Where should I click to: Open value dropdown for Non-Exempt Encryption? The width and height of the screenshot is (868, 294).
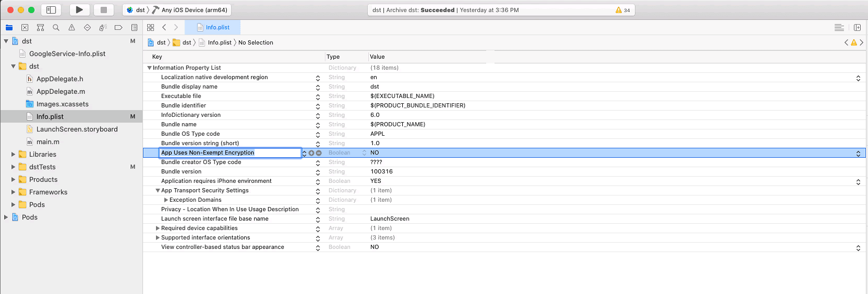coord(858,153)
